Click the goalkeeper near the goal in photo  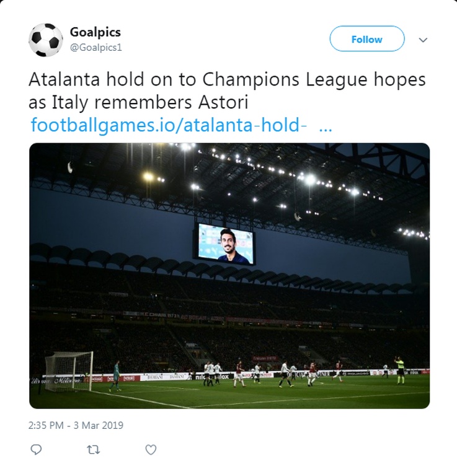[115, 375]
